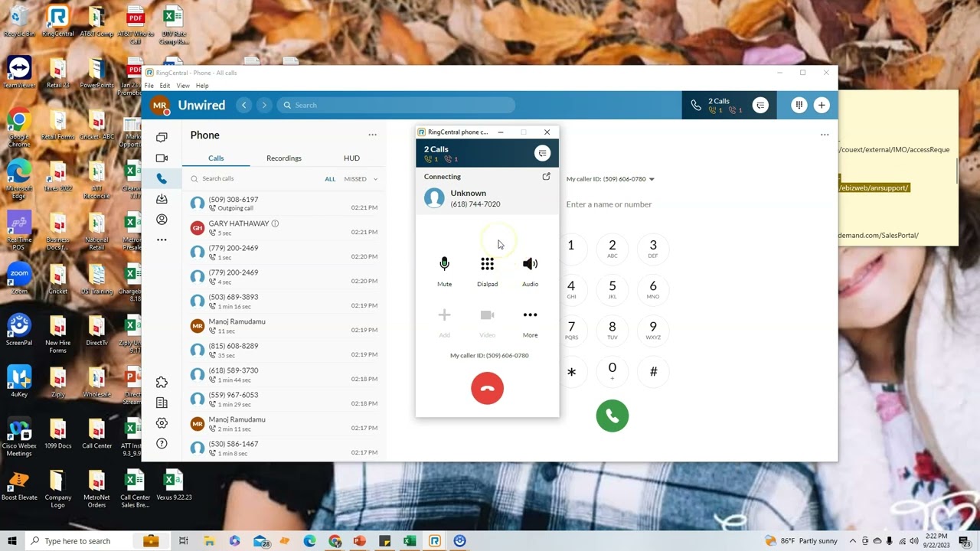This screenshot has width=980, height=551.
Task: Select the Phone icon in the left sidebar
Action: 162,178
